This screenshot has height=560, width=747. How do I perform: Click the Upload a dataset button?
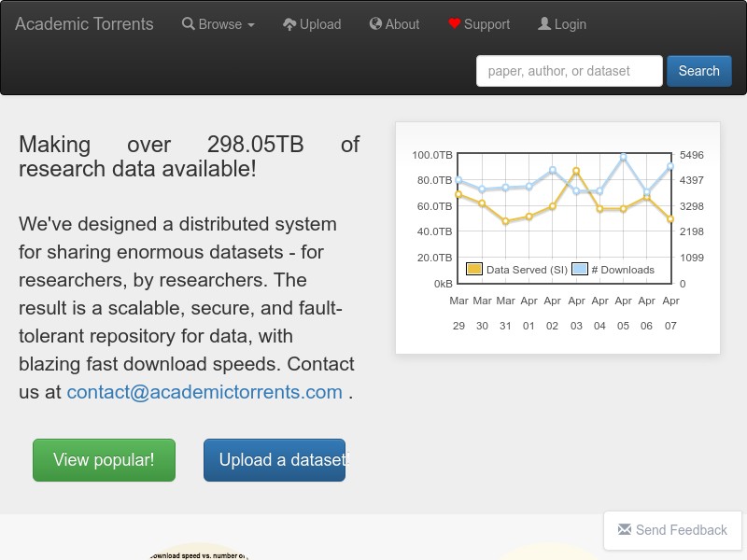coord(275,460)
